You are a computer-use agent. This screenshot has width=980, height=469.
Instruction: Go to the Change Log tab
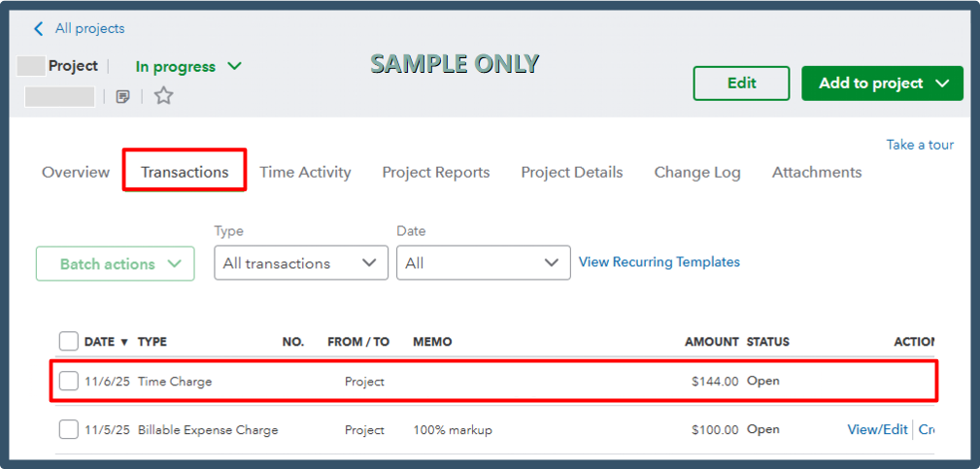(x=697, y=172)
